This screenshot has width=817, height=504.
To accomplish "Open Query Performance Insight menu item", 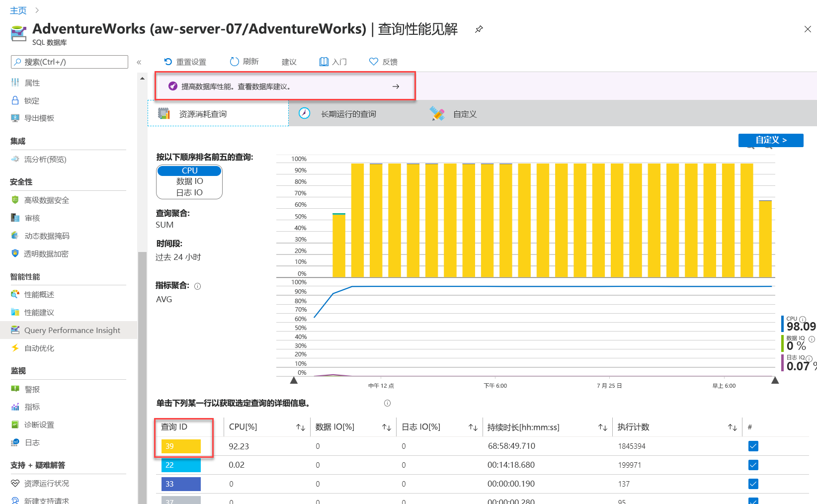I will [69, 330].
